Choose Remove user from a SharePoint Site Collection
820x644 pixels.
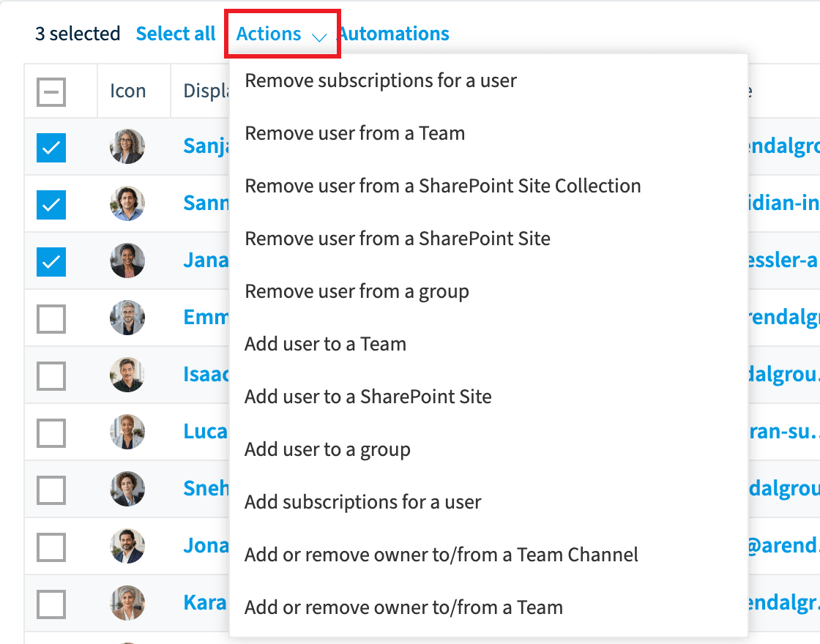488,186
